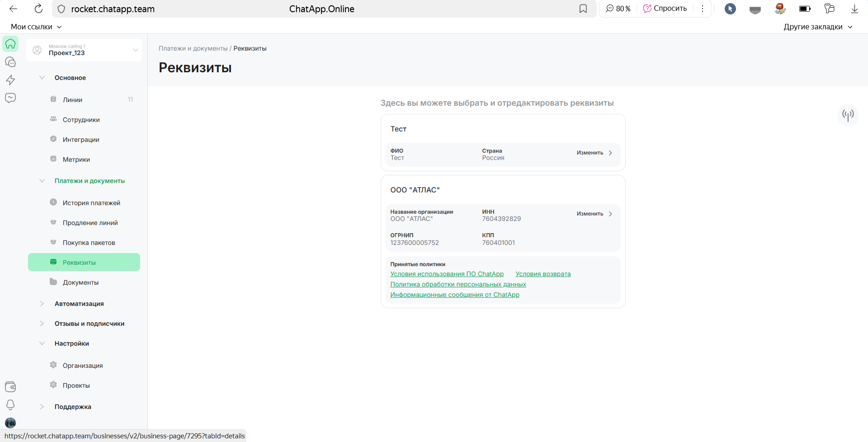868x442 pixels.
Task: Open the wallet icon in left rail
Action: 10,387
